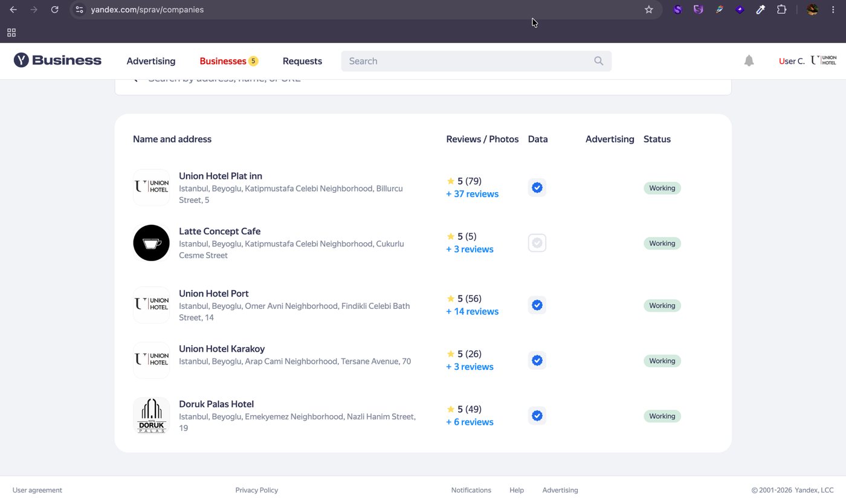Click Working status of Latte Concept Cafe
Image resolution: width=846 pixels, height=504 pixels.
pyautogui.click(x=662, y=244)
